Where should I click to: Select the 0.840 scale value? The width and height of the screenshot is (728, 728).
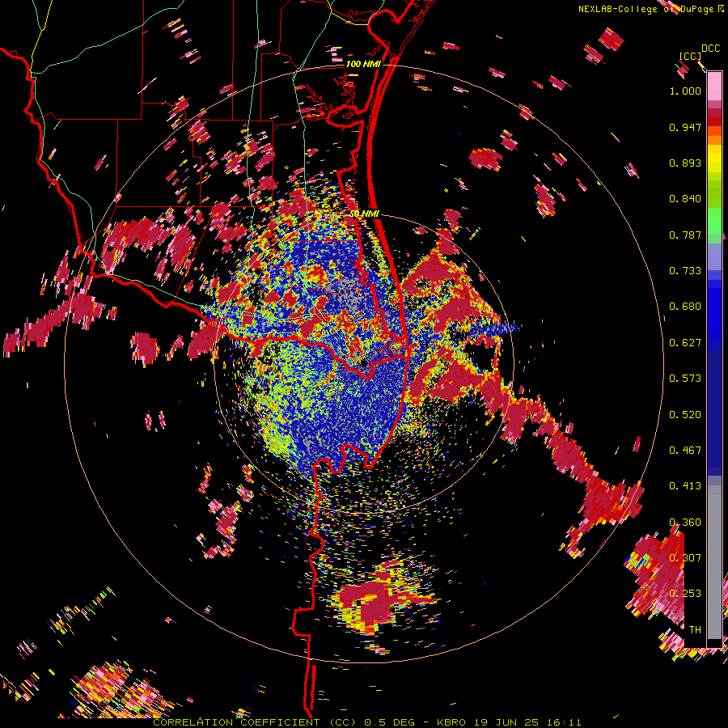(685, 199)
